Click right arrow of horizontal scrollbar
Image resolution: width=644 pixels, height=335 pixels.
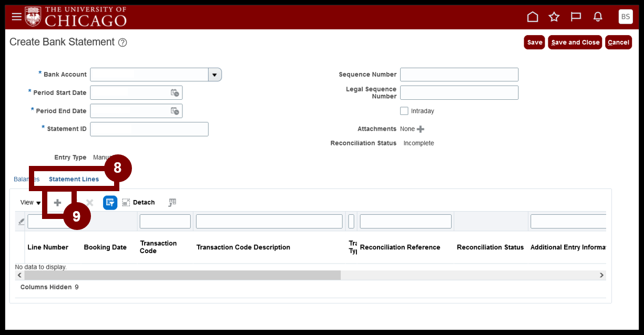pos(602,275)
